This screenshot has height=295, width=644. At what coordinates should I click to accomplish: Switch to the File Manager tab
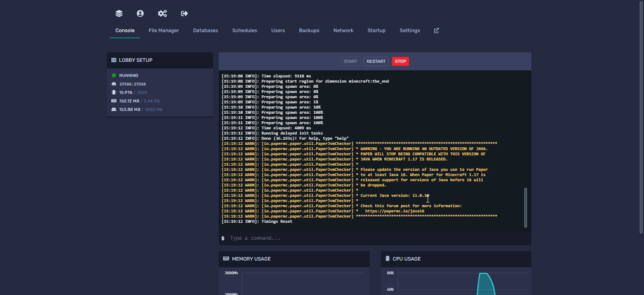pyautogui.click(x=164, y=31)
